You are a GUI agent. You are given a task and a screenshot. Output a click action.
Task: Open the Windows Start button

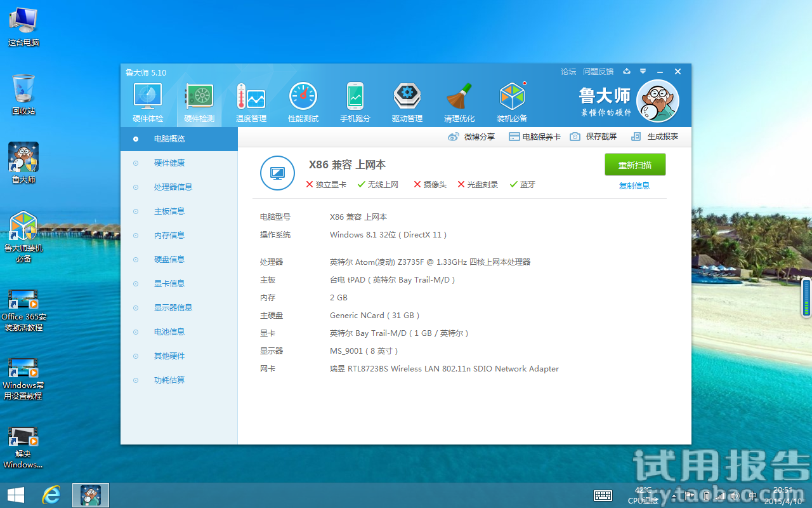coord(15,495)
